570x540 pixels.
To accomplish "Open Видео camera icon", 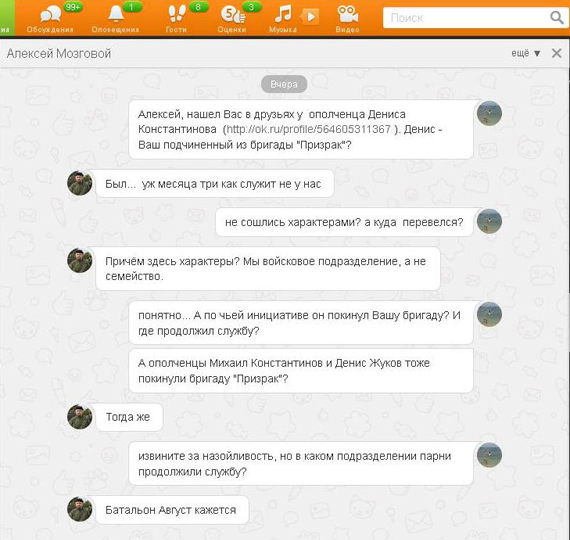I will coord(348,14).
